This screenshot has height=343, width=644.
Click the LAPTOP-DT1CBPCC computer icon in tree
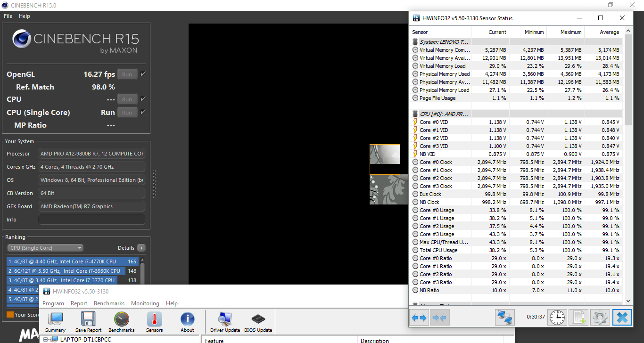[55, 339]
